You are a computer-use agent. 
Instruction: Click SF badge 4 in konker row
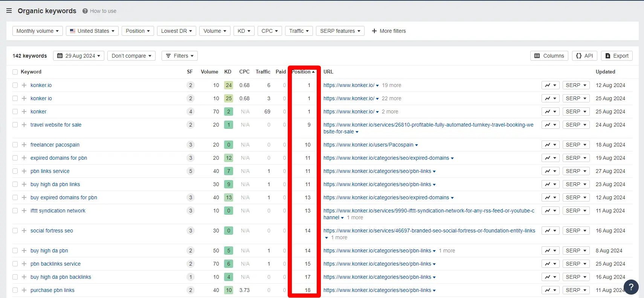[x=191, y=112]
